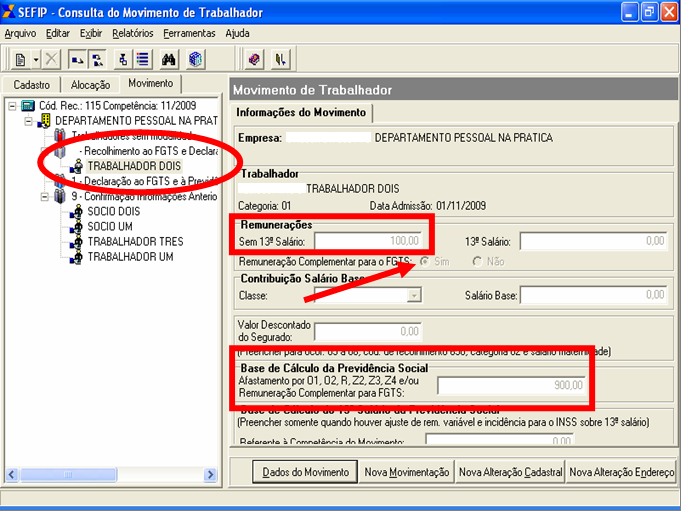
Task: Click the Base de Cálculo 900,00 field
Action: pyautogui.click(x=511, y=386)
